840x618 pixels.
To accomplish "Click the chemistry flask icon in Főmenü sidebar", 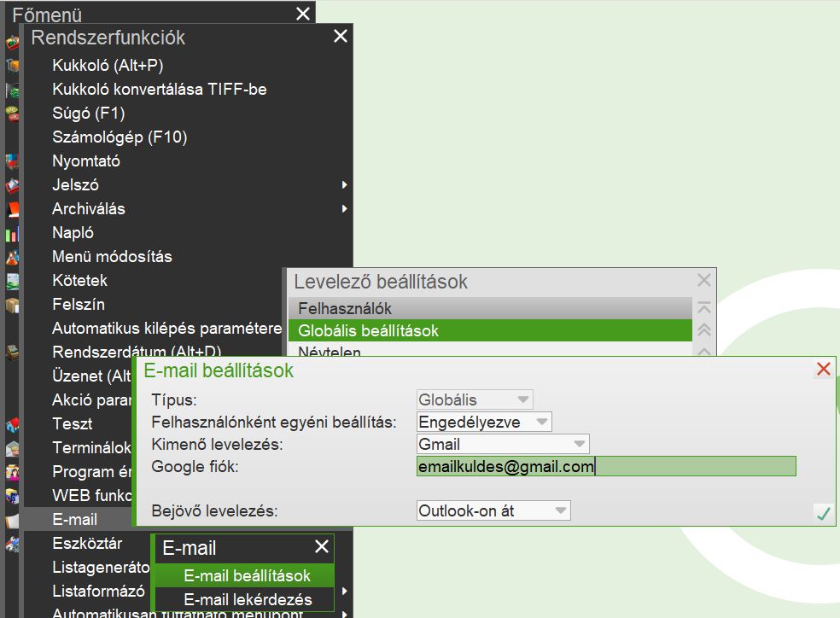I will coord(12,258).
